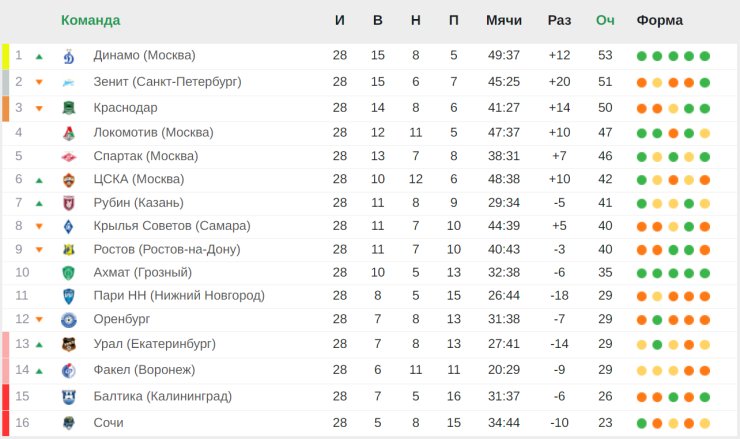Sort by the Оч points column
The width and height of the screenshot is (740, 439).
[x=605, y=20]
